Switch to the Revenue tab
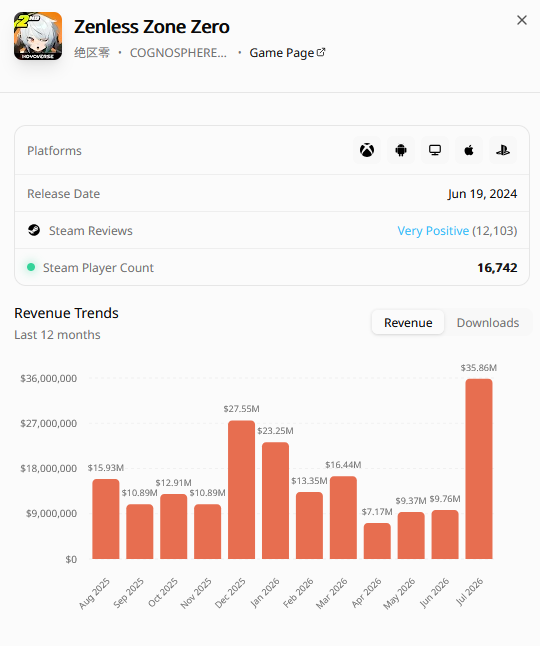The image size is (540, 646). [408, 322]
